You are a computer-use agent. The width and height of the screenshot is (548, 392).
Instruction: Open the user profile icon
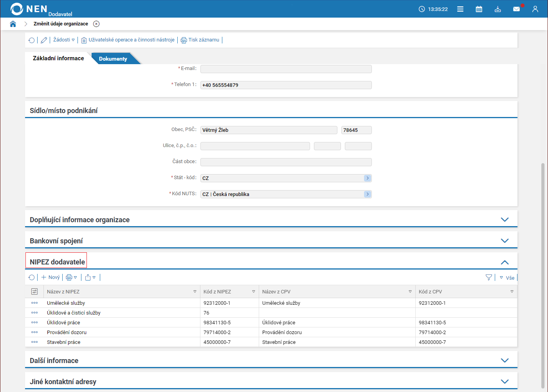point(535,9)
